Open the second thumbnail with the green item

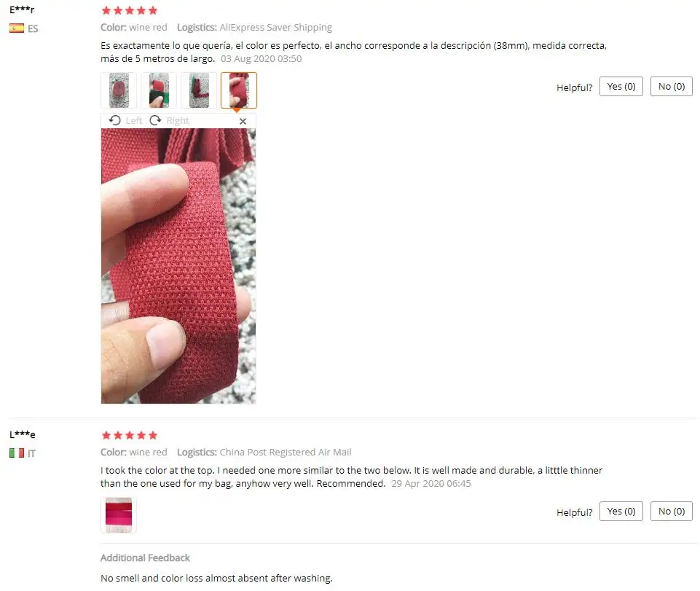(159, 90)
